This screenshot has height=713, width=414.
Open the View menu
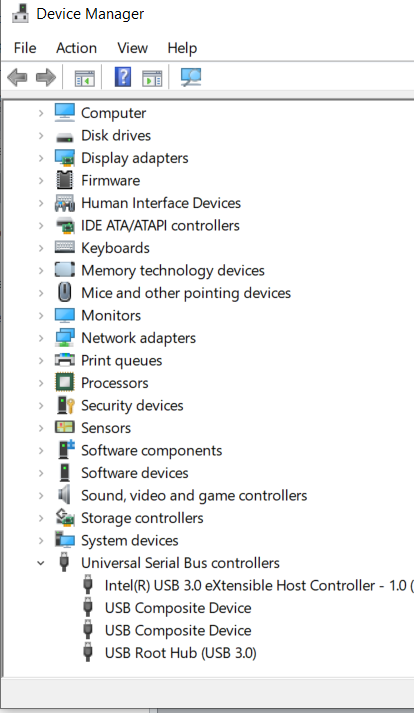click(132, 48)
